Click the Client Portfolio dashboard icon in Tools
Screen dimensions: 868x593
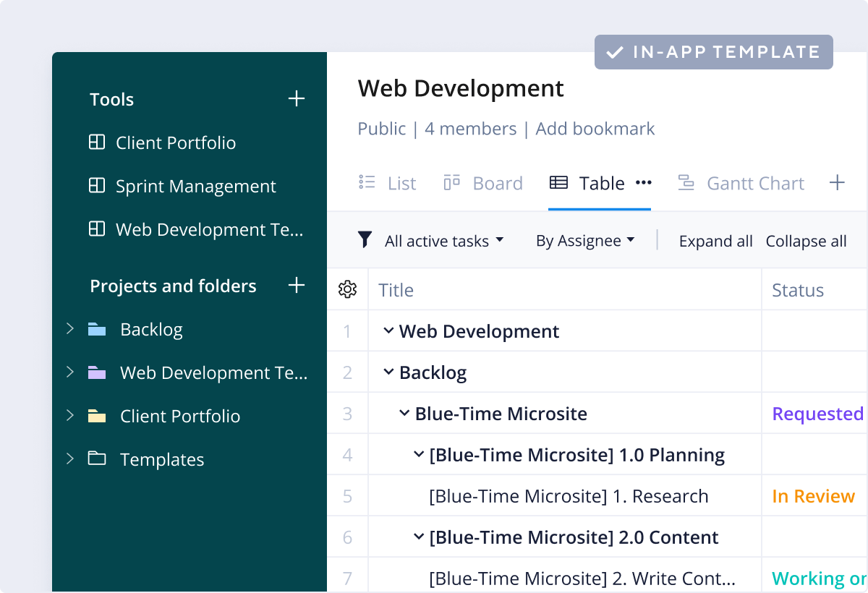point(97,142)
